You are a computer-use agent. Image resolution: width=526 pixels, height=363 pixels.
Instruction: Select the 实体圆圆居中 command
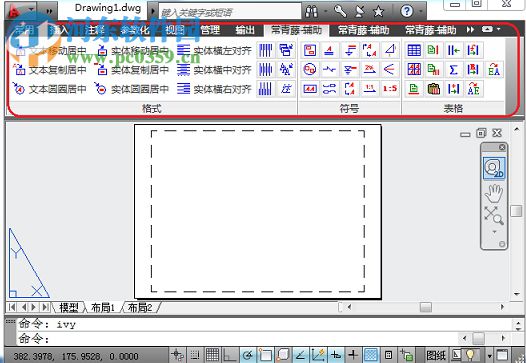pyautogui.click(x=132, y=89)
